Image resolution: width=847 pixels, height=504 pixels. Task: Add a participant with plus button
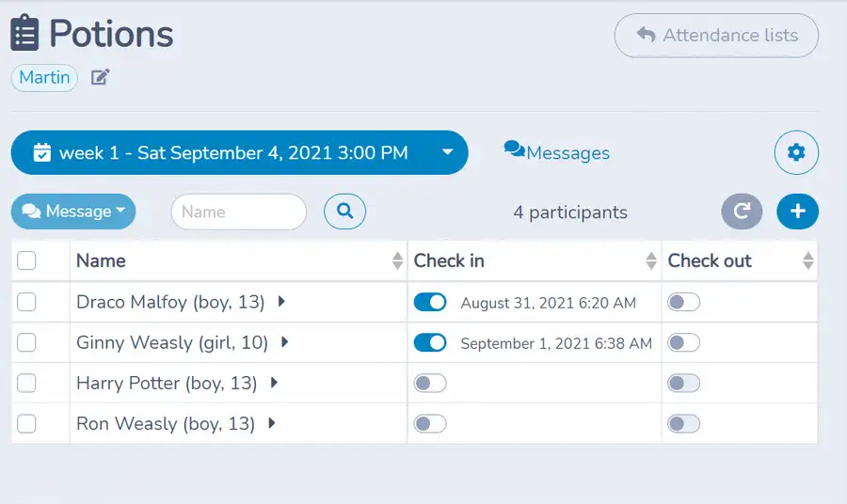pyautogui.click(x=797, y=211)
